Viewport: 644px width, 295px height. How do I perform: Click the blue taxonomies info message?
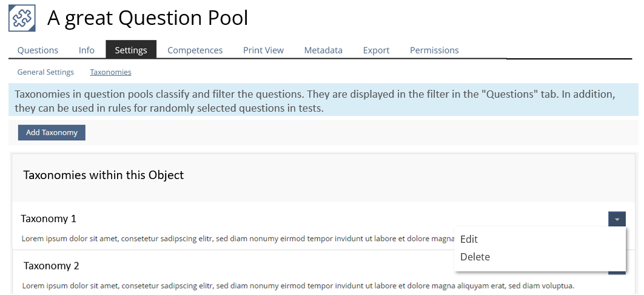click(x=315, y=101)
